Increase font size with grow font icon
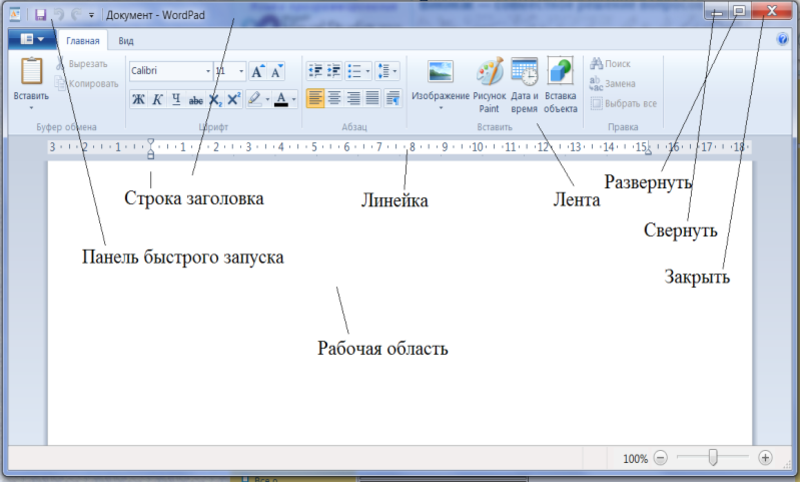The width and height of the screenshot is (800, 482). [258, 71]
